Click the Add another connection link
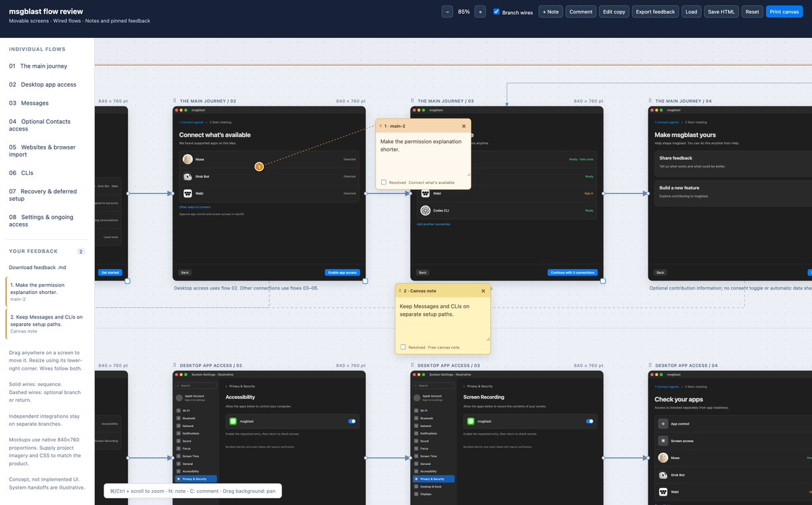This screenshot has width=812, height=505. (x=433, y=224)
